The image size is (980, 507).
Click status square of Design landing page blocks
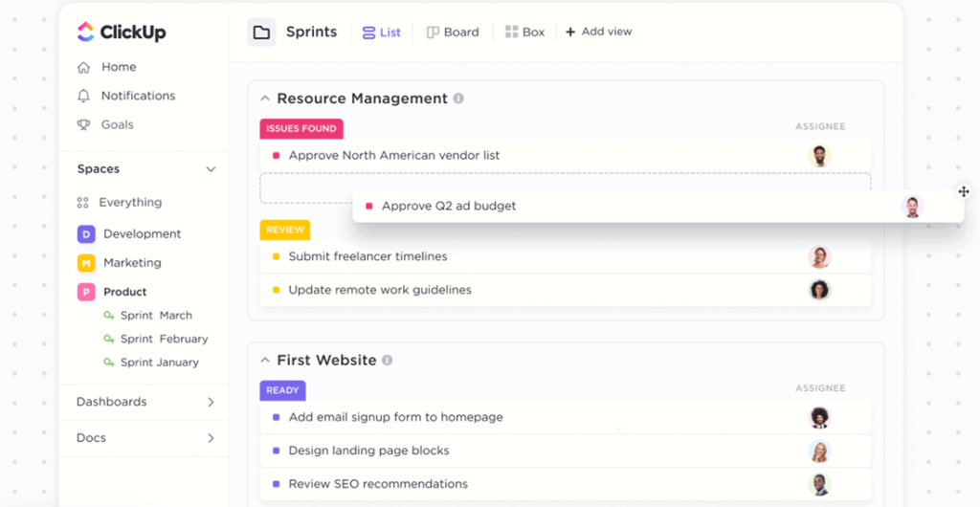tap(277, 451)
